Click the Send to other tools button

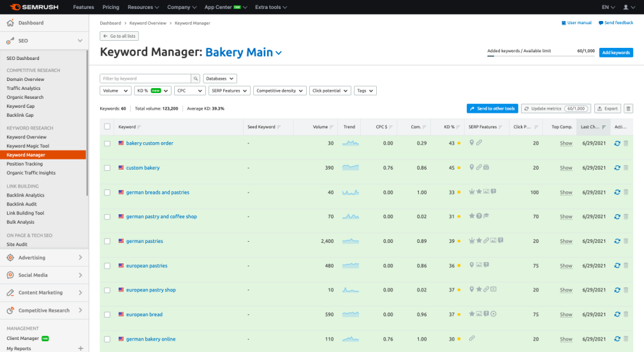492,109
